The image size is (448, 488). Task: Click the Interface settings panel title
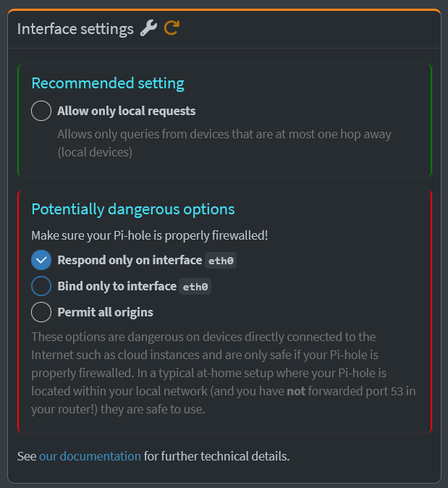point(75,29)
